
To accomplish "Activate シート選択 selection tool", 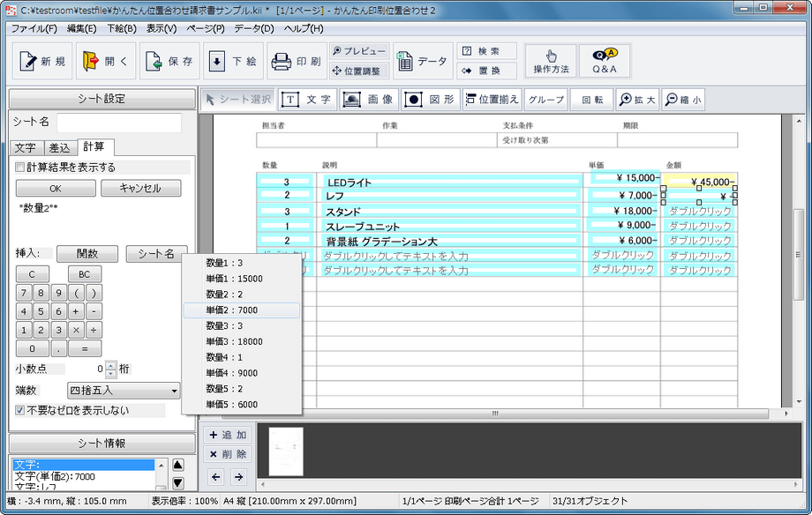I will coord(238,100).
